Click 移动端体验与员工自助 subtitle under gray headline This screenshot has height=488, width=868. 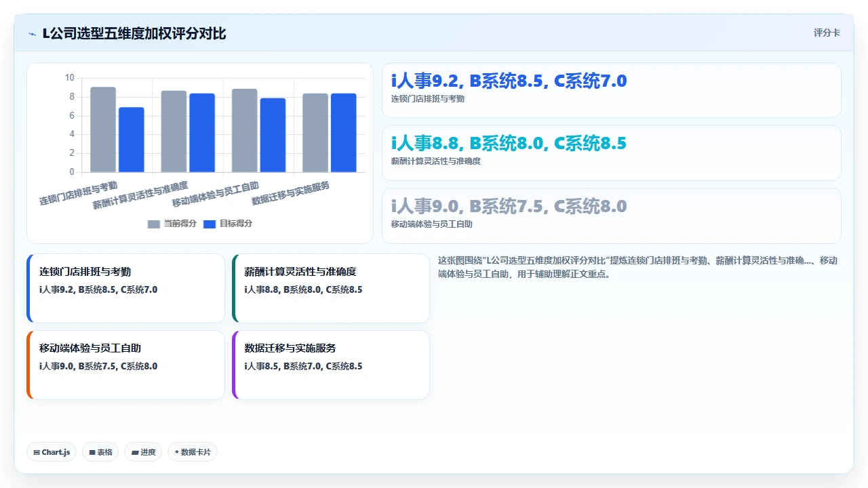click(x=432, y=224)
